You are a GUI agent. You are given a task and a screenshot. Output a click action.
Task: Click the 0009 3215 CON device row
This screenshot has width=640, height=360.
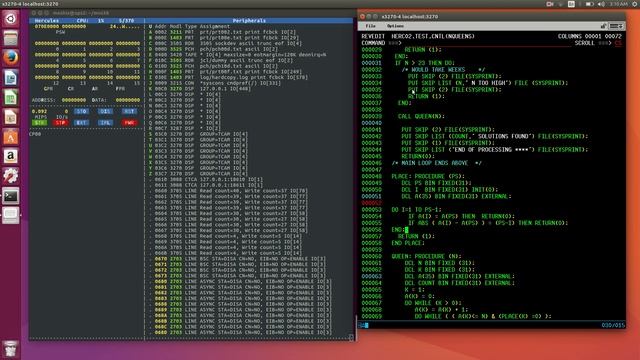pyautogui.click(x=215, y=83)
